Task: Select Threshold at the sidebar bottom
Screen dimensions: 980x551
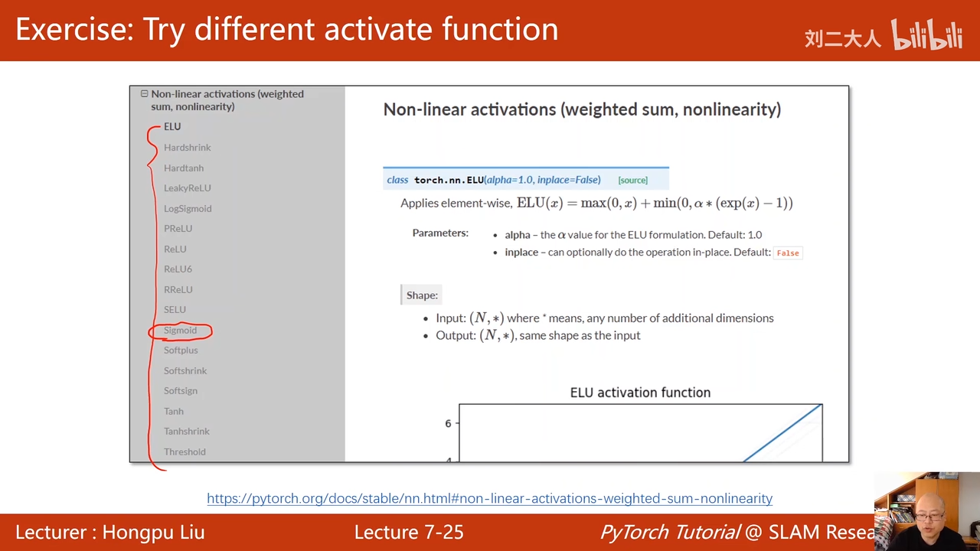Action: 185,452
